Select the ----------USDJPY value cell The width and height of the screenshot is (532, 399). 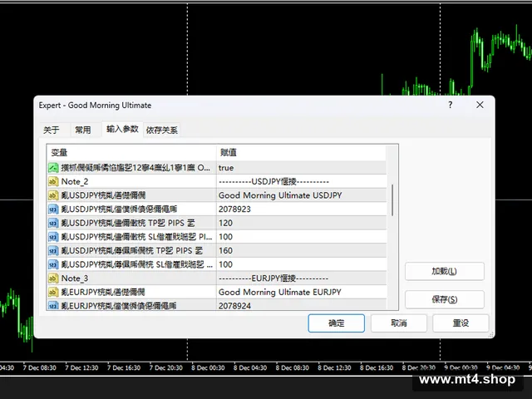[301, 181]
